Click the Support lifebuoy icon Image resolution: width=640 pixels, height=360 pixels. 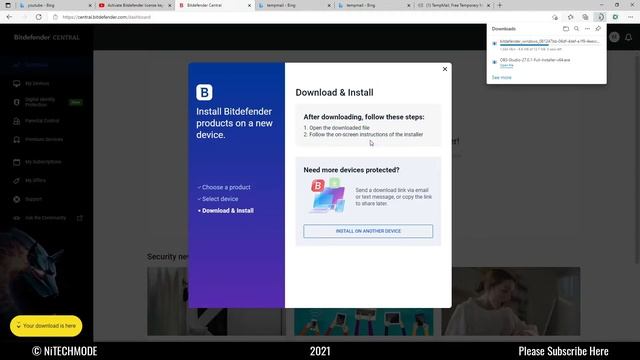click(17, 199)
